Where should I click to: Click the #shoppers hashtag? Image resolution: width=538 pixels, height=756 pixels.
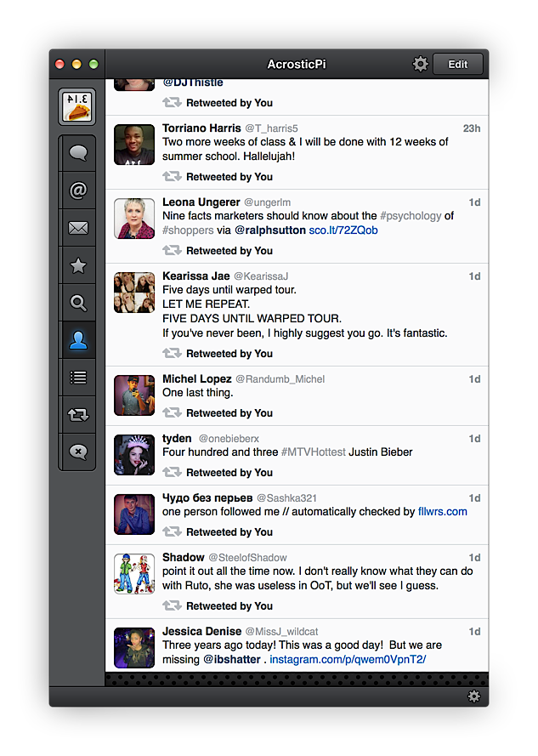pos(188,230)
